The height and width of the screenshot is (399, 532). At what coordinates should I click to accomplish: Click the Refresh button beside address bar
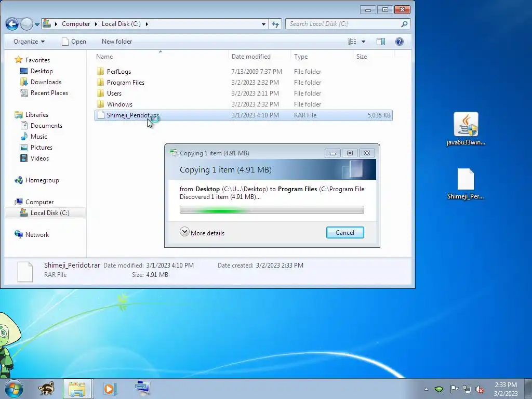coord(275,24)
